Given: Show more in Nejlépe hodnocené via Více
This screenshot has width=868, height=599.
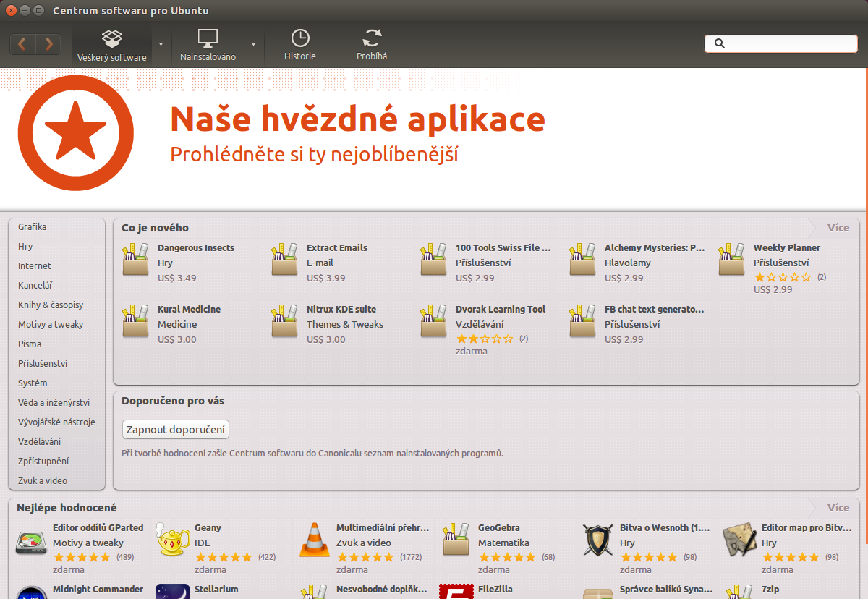Looking at the screenshot, I should (x=838, y=508).
